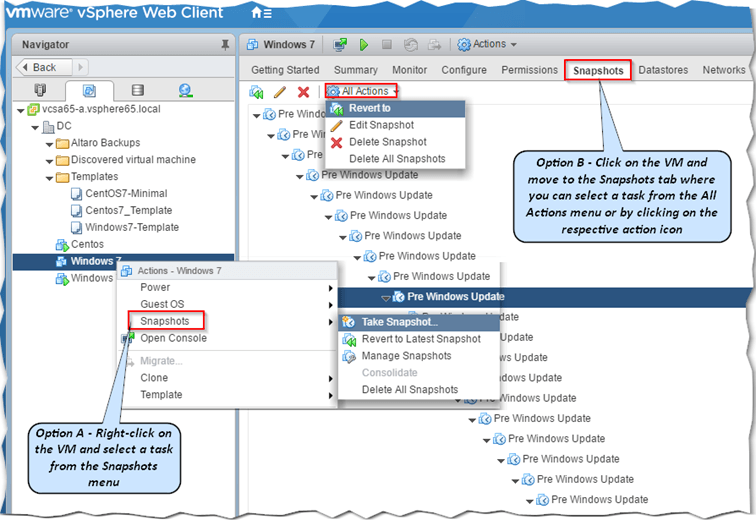Click the revert-to snapshot toolbar icon
Image resolution: width=756 pixels, height=520 pixels.
click(256, 92)
